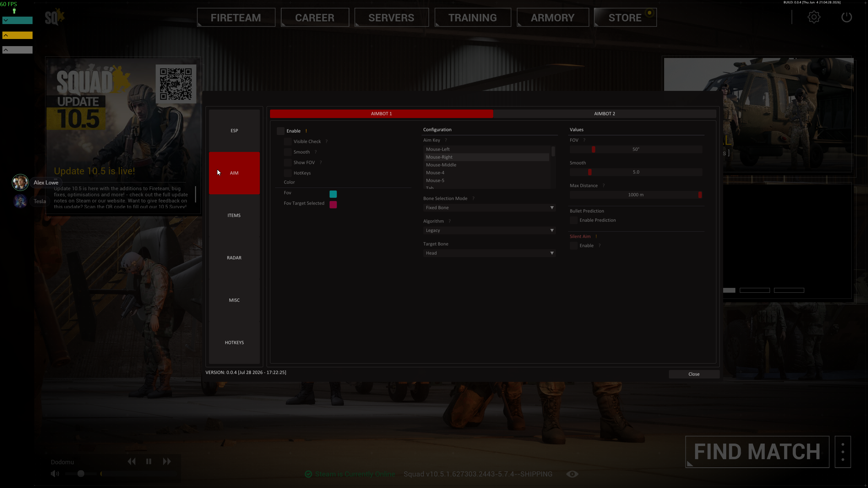Click the red warning mark next to Silent Aim
The width and height of the screenshot is (868, 488).
(596, 236)
